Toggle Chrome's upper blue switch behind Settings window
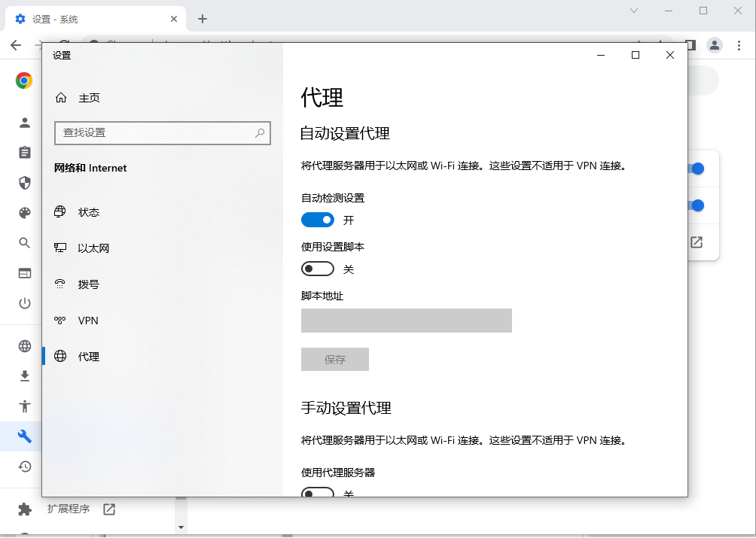 [x=697, y=169]
